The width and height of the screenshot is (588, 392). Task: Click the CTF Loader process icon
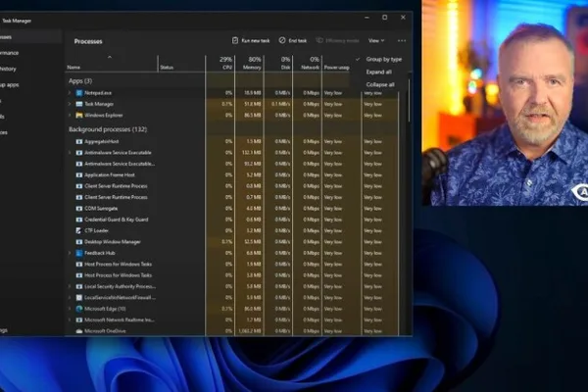[x=79, y=230]
